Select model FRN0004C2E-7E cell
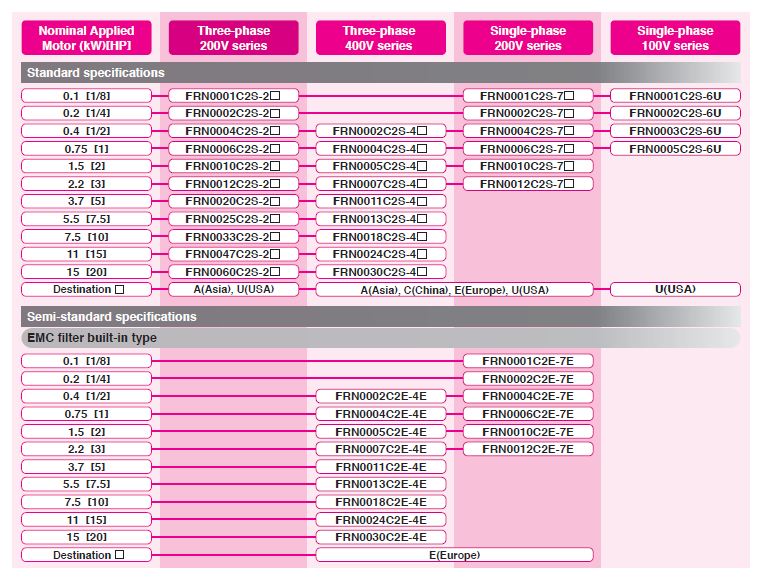Viewport: 762px width, 584px height. tap(528, 396)
